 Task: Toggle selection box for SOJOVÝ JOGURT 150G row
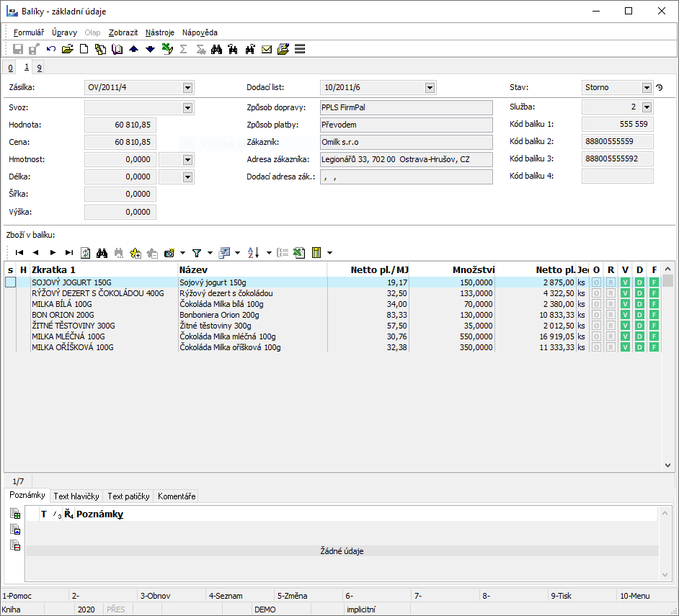[x=10, y=282]
